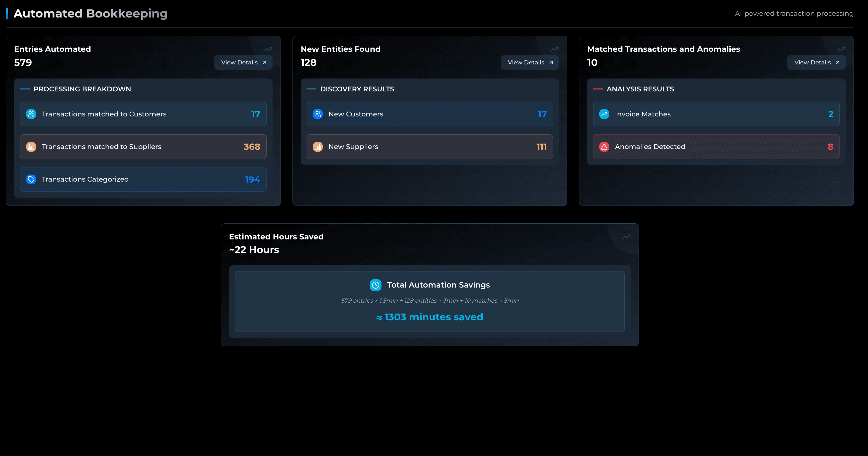
Task: Click the building icon beside New Suppliers
Action: point(318,147)
